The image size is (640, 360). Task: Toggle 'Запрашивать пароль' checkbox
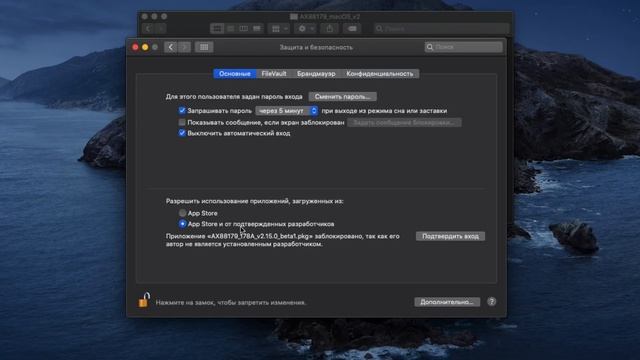[182, 110]
